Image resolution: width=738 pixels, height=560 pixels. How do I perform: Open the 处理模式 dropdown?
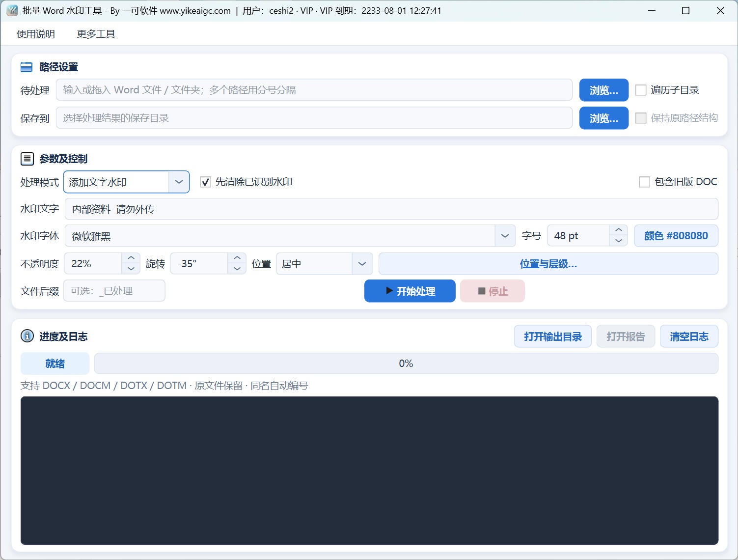coord(127,182)
